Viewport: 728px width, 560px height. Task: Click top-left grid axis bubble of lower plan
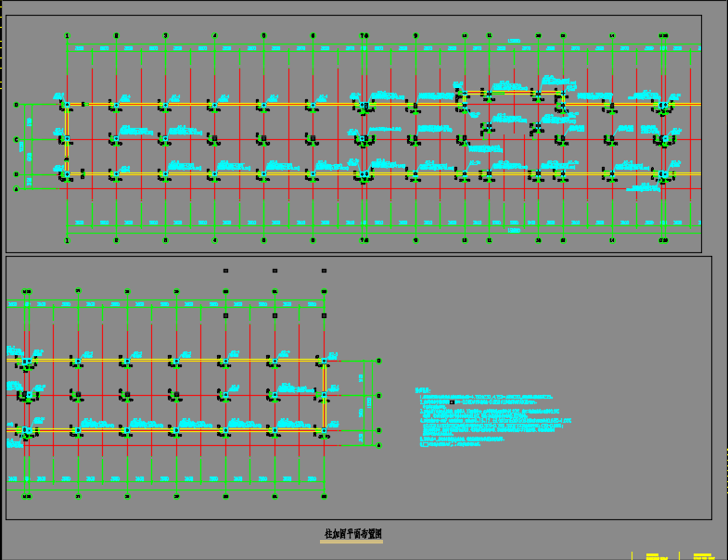coord(28,291)
